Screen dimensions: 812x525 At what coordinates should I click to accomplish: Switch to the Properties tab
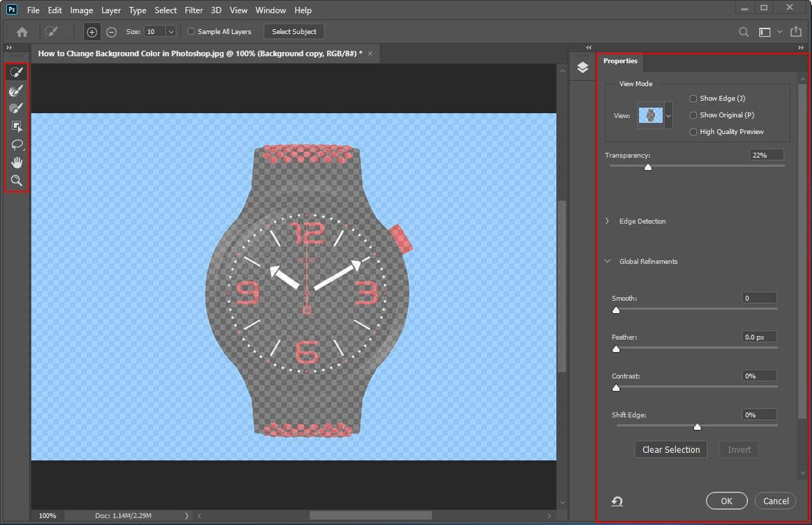click(620, 61)
